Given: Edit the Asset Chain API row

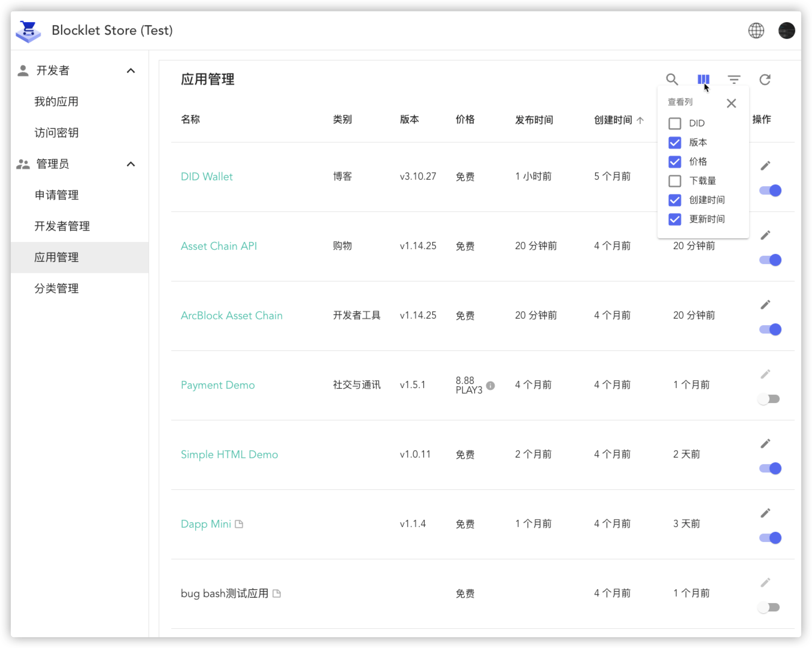Looking at the screenshot, I should pos(765,235).
